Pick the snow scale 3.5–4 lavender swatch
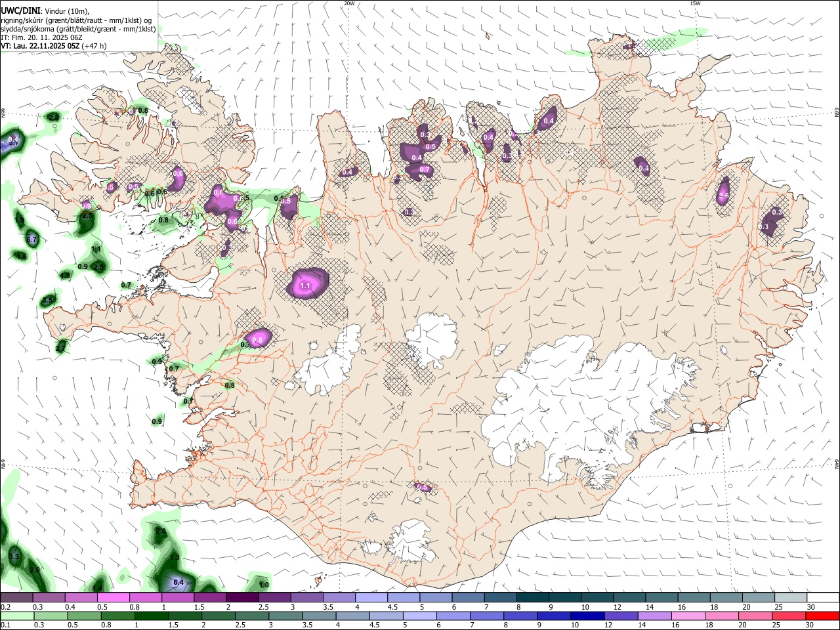 [x=339, y=598]
